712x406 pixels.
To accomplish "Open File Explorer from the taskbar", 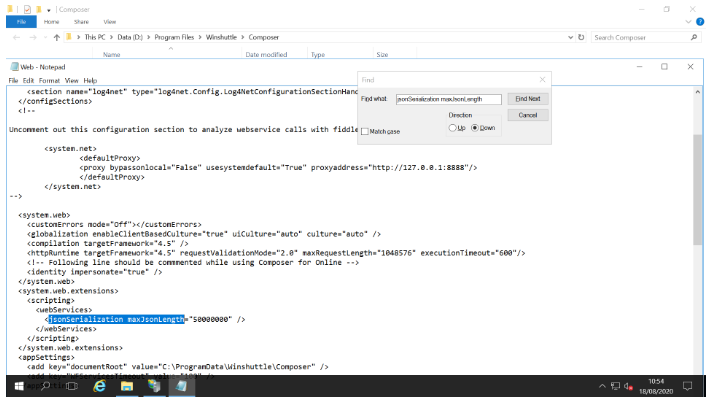I will [x=128, y=385].
